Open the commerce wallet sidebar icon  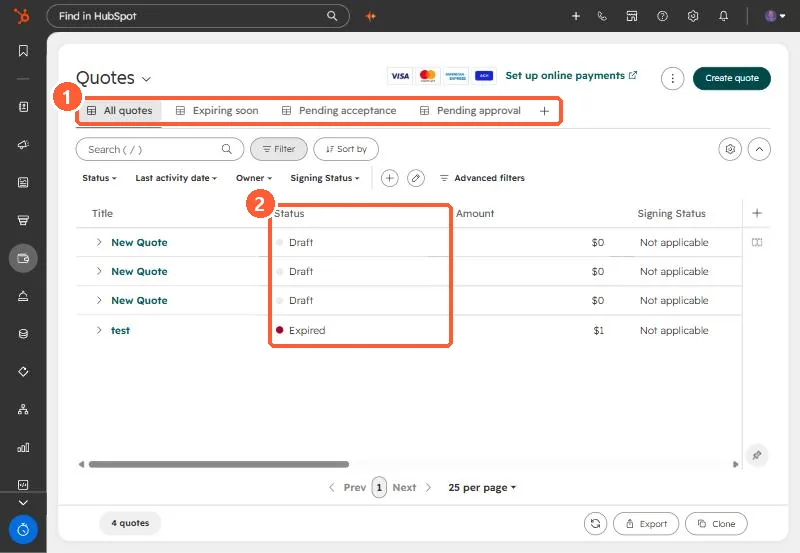pos(23,258)
